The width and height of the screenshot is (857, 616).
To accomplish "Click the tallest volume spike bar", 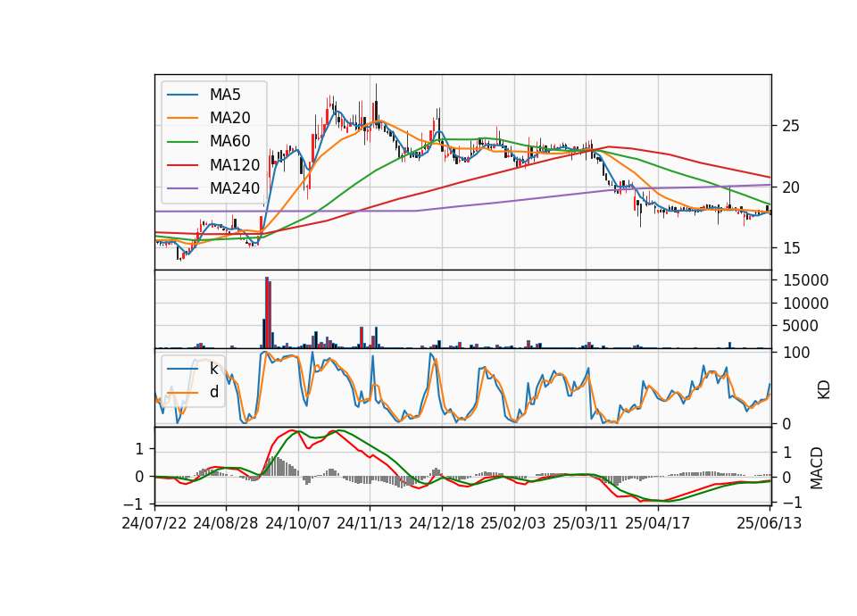I will [x=267, y=312].
